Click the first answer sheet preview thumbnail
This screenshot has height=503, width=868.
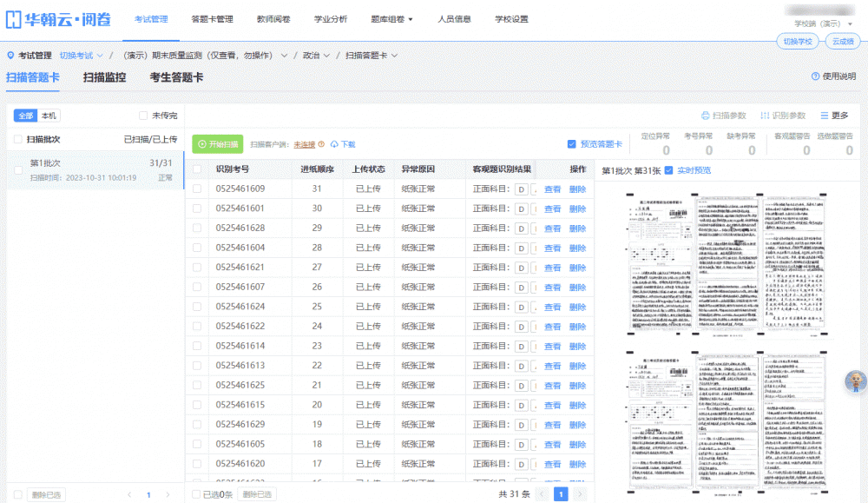(728, 262)
